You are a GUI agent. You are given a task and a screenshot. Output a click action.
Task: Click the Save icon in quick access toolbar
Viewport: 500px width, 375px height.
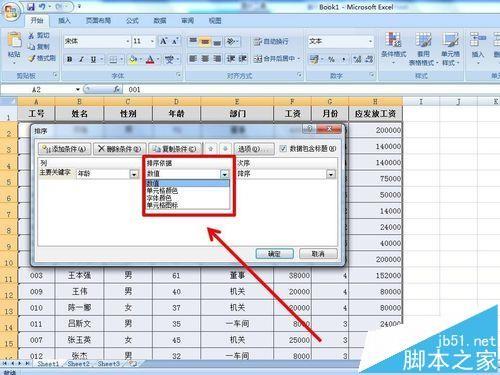tap(31, 6)
